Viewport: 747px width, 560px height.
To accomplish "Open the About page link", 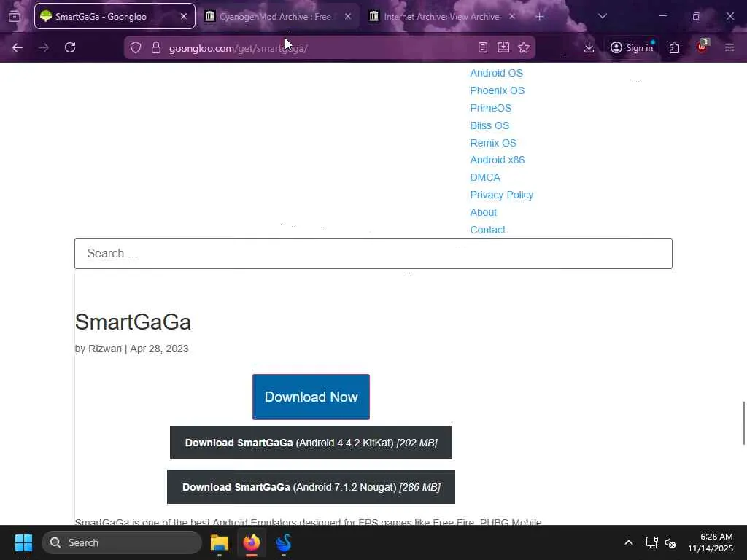I will 483,212.
